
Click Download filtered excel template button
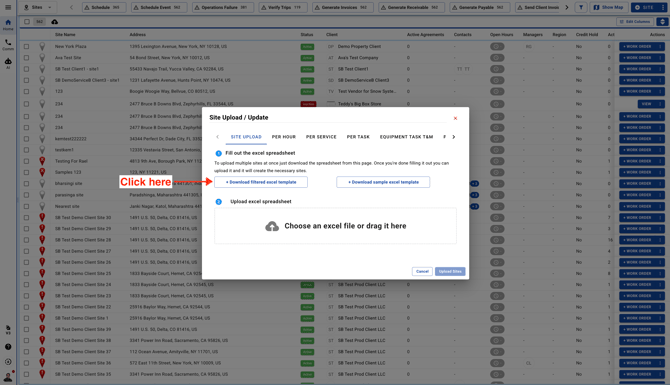click(x=261, y=182)
